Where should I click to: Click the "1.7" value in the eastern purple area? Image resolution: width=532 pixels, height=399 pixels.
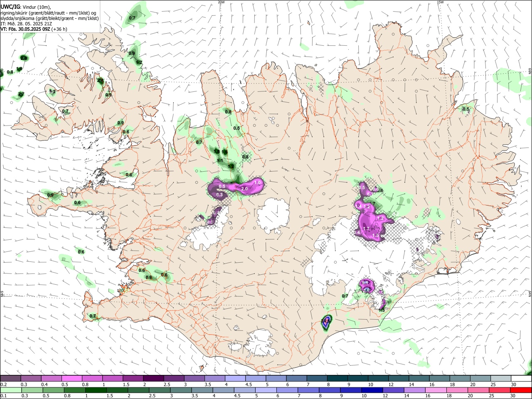[366, 229]
